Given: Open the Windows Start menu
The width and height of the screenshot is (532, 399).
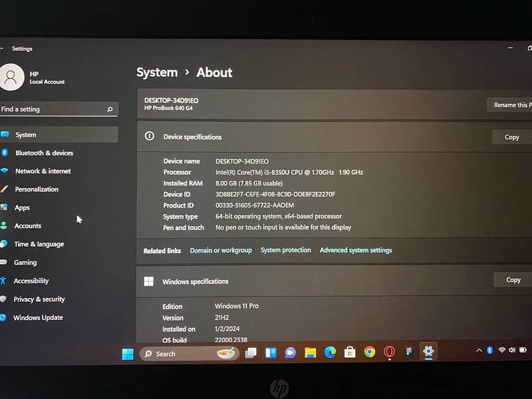Looking at the screenshot, I should click(128, 354).
